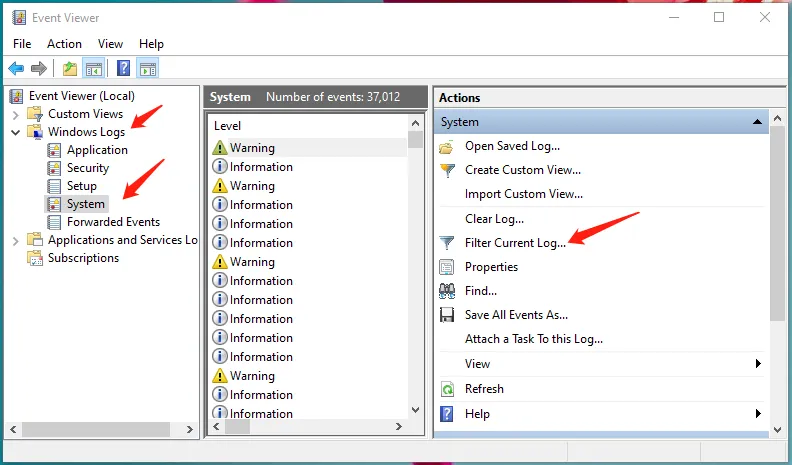The height and width of the screenshot is (465, 792).
Task: Expand the Custom Views tree node
Action: [15, 115]
